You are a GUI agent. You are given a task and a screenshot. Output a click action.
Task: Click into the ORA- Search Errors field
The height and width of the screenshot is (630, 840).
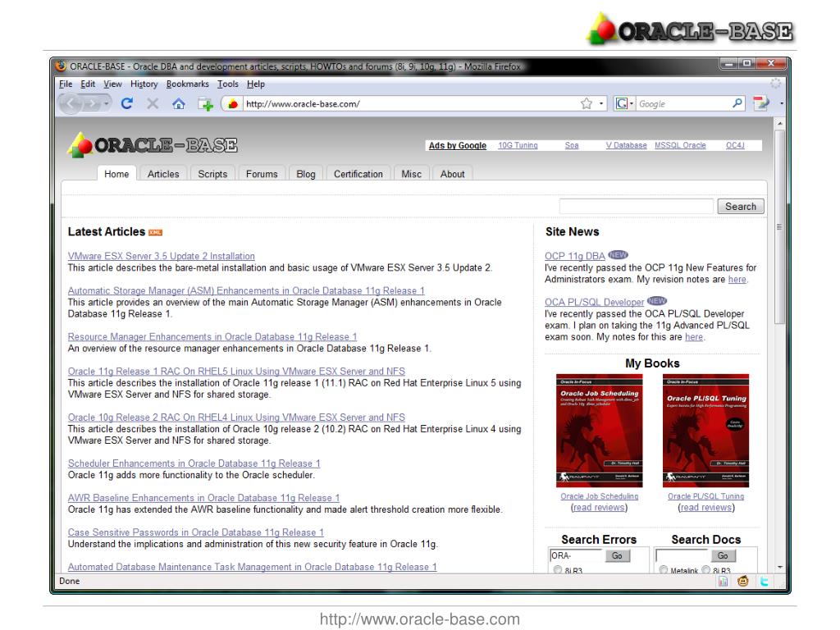pyautogui.click(x=576, y=555)
